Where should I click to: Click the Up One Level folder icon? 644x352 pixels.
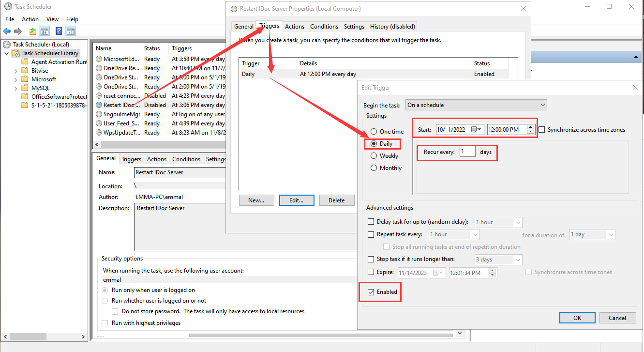[x=33, y=31]
